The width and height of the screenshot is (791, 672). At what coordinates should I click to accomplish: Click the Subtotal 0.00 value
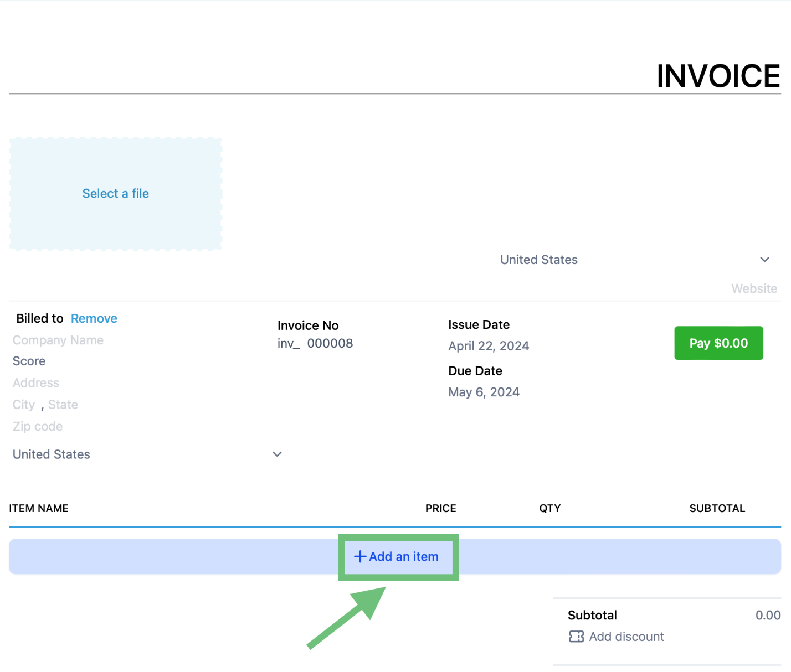(x=768, y=615)
